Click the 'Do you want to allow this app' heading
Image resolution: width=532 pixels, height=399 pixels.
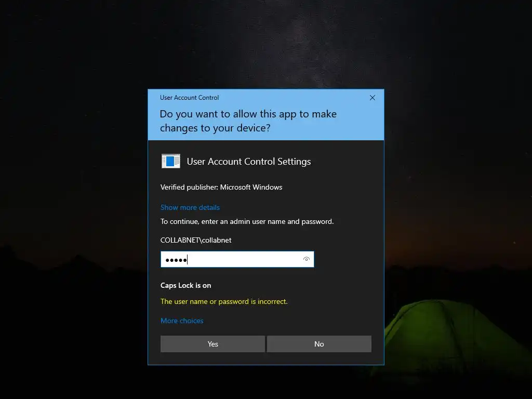248,121
